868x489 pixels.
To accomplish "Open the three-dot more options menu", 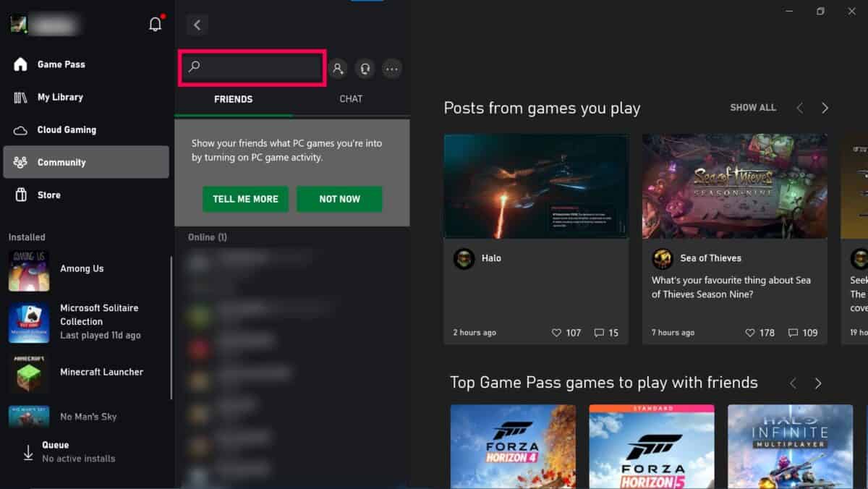I will [392, 69].
